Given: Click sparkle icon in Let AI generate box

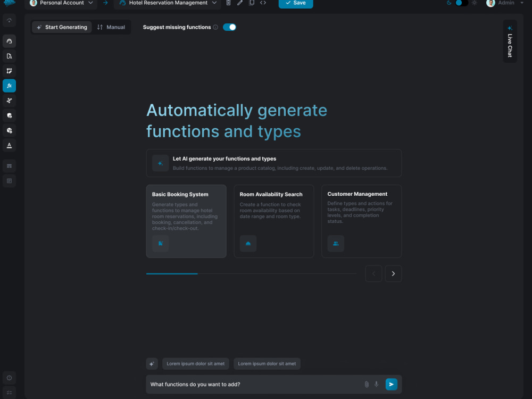Looking at the screenshot, I should [x=161, y=163].
